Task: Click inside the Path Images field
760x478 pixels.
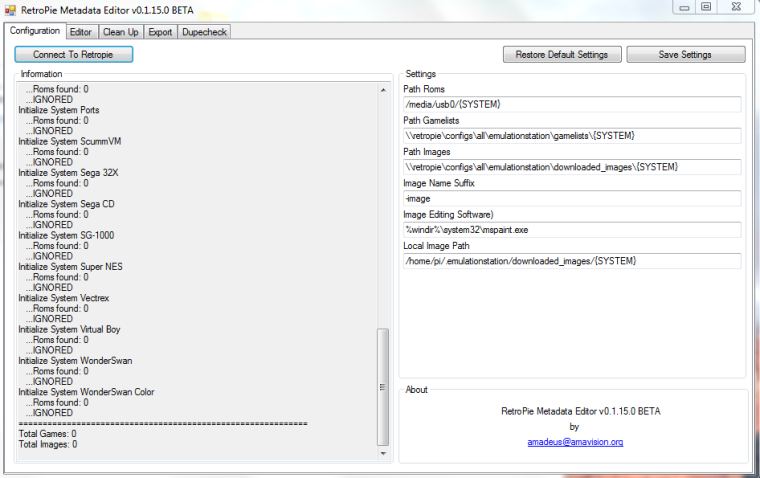Action: (570, 166)
